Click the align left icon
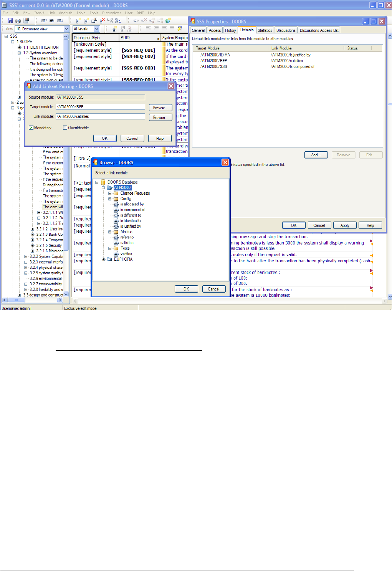392x571 pixels. tap(148, 29)
